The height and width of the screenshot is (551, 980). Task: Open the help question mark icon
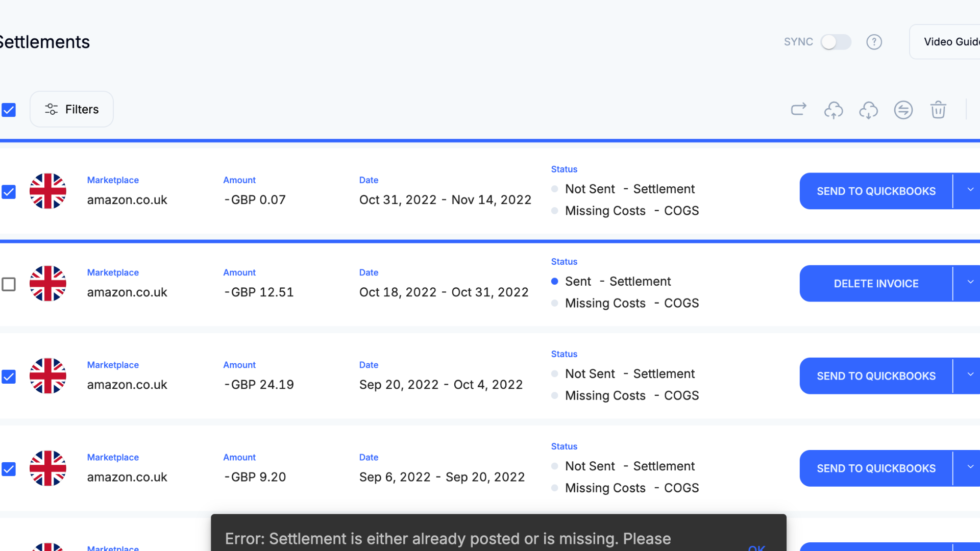coord(874,42)
